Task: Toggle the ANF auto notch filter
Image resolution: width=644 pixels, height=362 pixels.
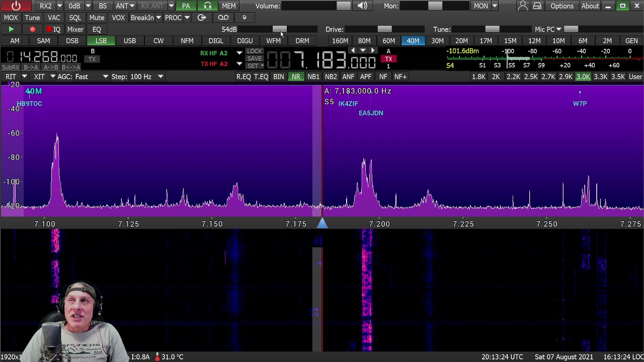Action: (x=348, y=76)
